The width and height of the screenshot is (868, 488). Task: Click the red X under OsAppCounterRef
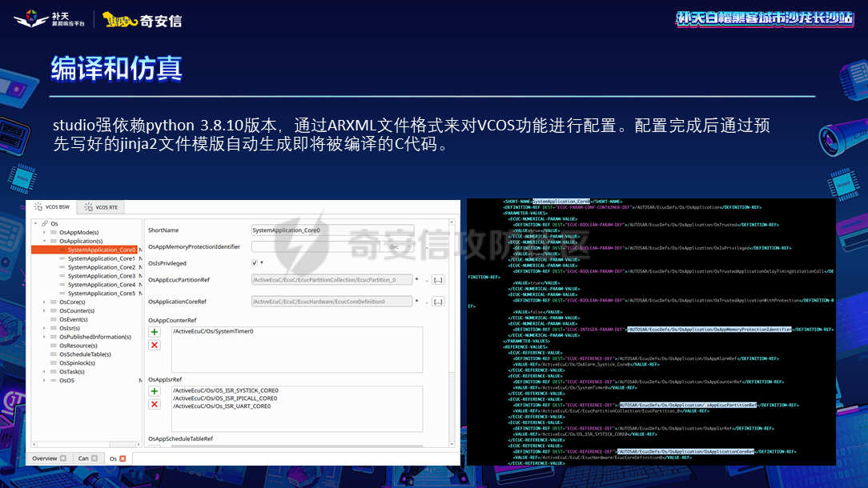[155, 345]
